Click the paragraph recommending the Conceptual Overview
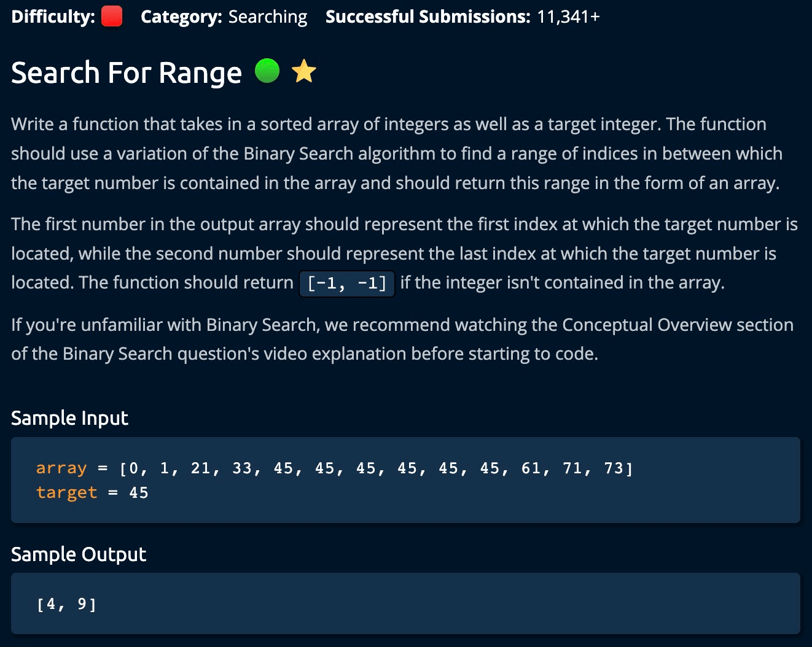This screenshot has width=812, height=647. tap(402, 339)
